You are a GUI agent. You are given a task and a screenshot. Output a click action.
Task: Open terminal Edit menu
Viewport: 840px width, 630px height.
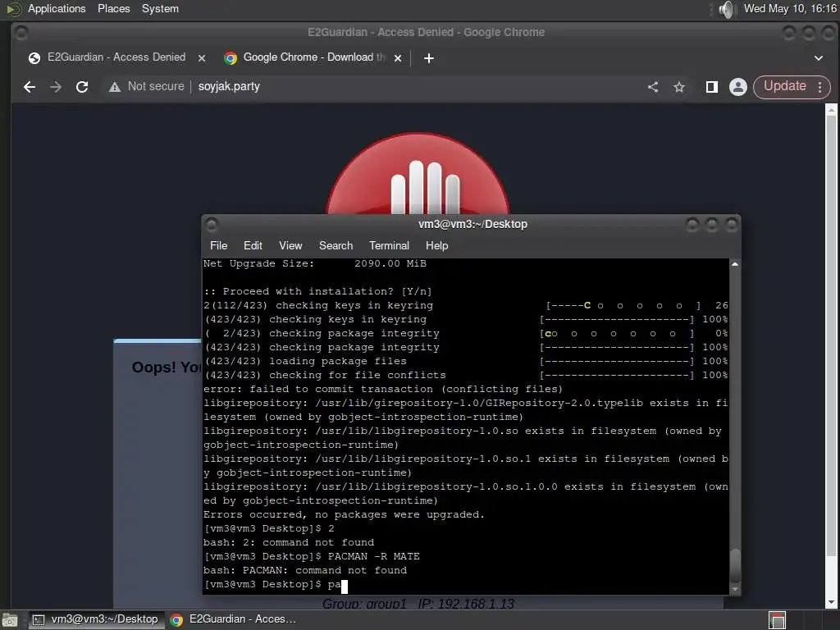[x=253, y=245]
